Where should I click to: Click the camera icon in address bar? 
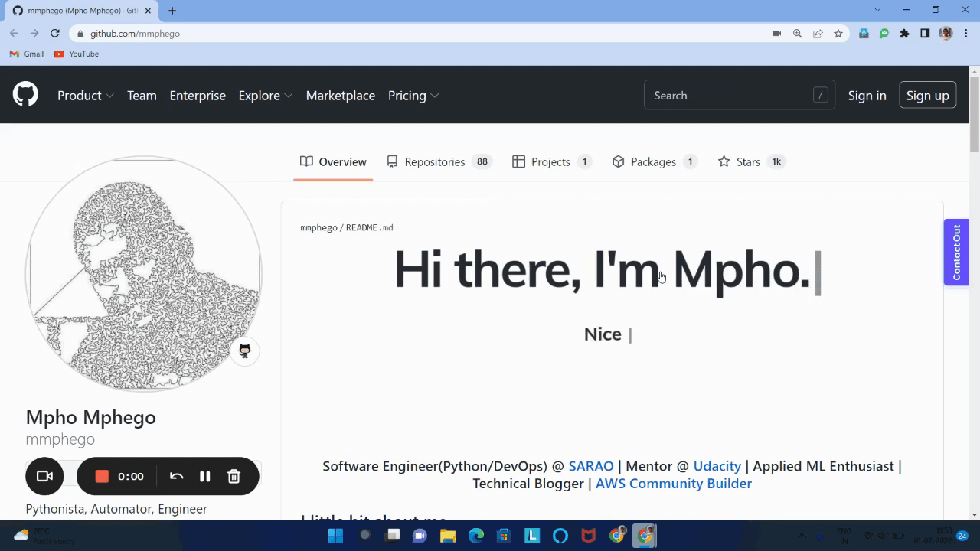coord(776,34)
